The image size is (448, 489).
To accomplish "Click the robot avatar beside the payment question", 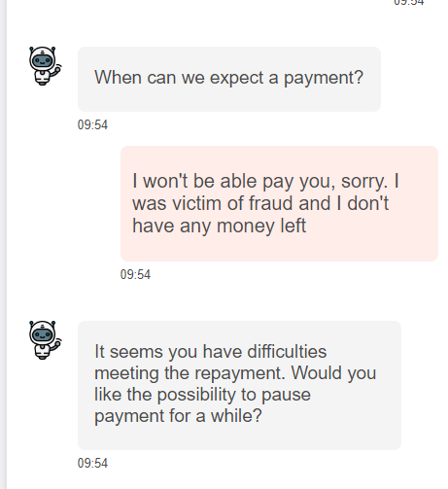I will coord(45,66).
